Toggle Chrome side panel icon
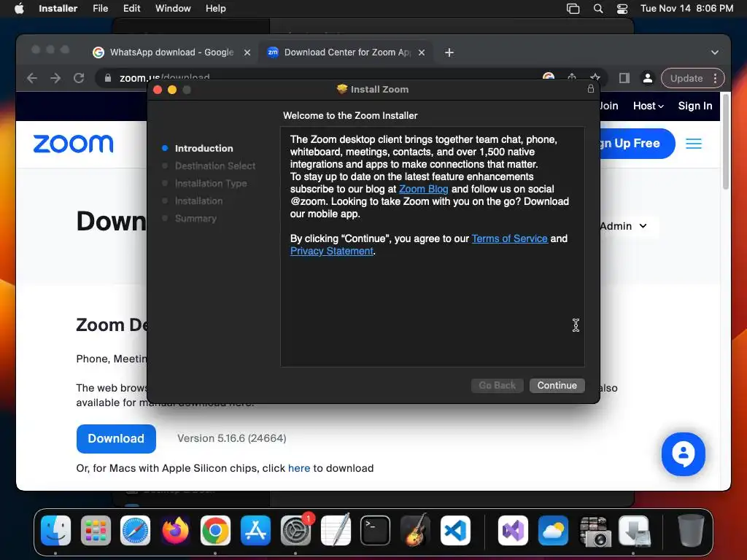The height and width of the screenshot is (560, 747). click(624, 78)
